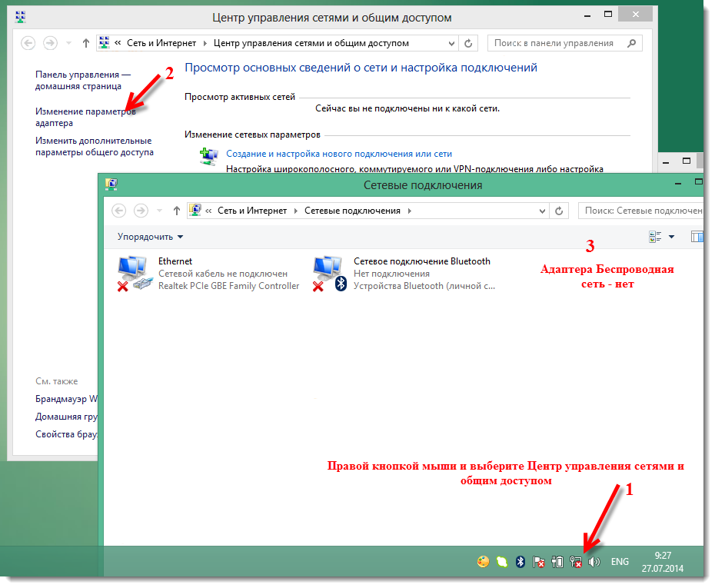The height and width of the screenshot is (588, 715).
Task: Click the Action Center flag icon in tray
Action: click(538, 561)
